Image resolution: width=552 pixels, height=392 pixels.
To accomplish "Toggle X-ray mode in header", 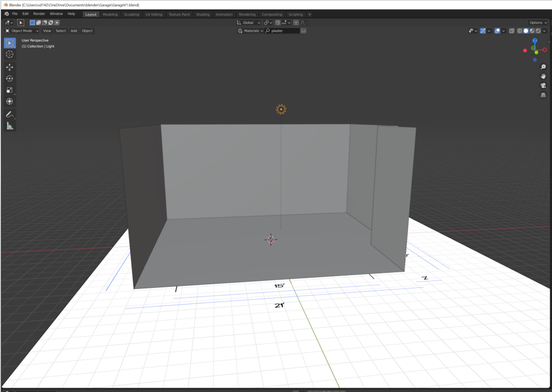I will [x=512, y=31].
